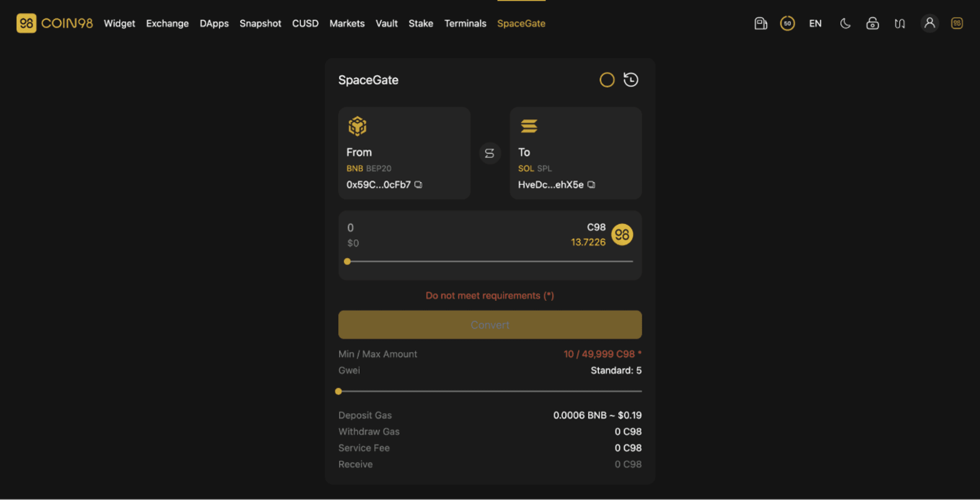Click the Gwei slider handle

[338, 391]
